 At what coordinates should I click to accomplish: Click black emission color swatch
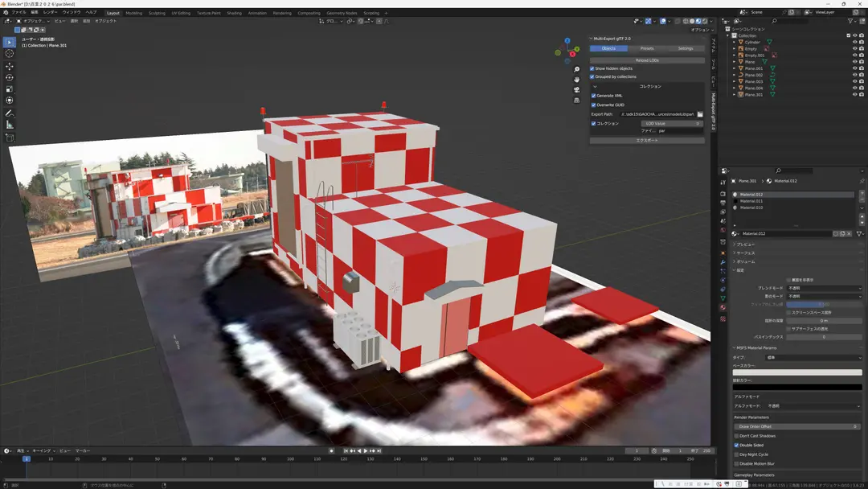pos(797,387)
